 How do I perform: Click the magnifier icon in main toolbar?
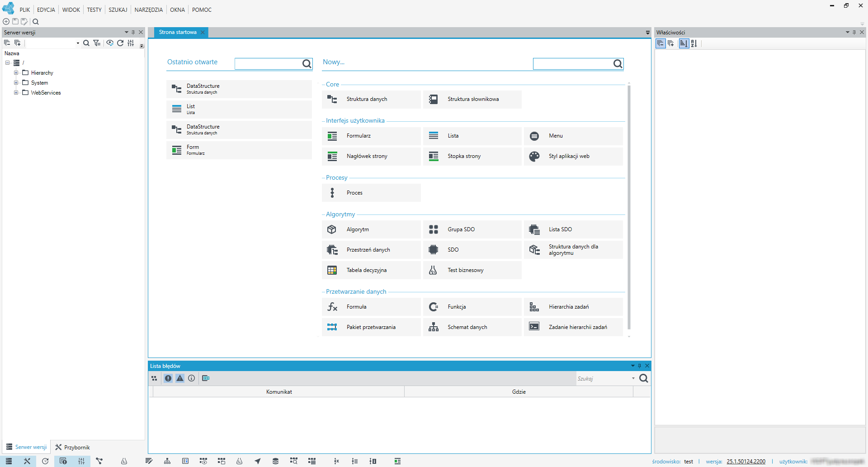pyautogui.click(x=36, y=21)
